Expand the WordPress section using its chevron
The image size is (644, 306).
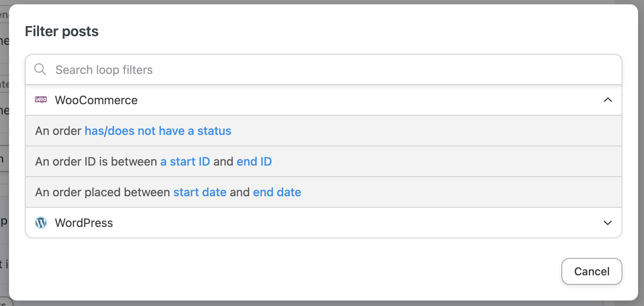(x=607, y=223)
